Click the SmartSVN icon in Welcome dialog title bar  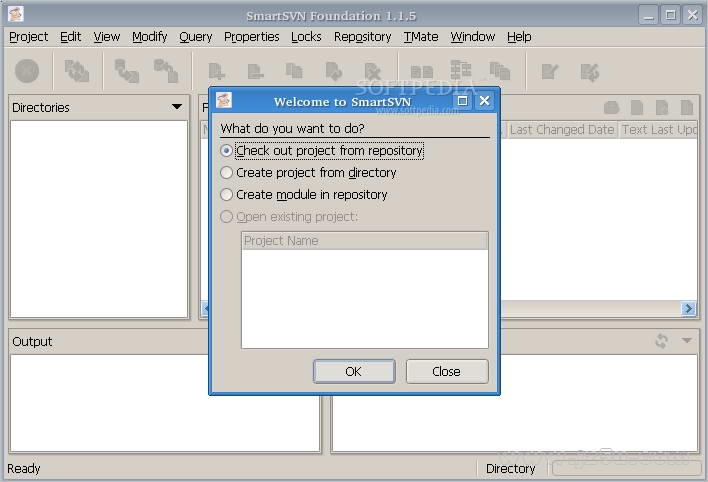pyautogui.click(x=224, y=100)
